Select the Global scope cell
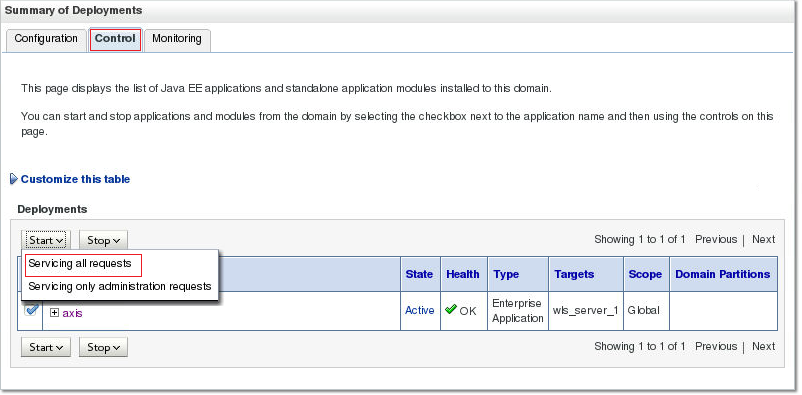 coord(646,311)
